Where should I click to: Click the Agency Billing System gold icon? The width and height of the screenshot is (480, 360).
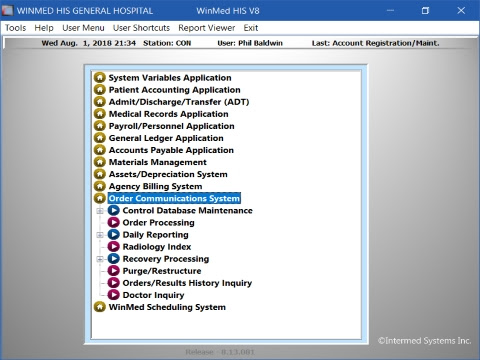click(x=100, y=186)
